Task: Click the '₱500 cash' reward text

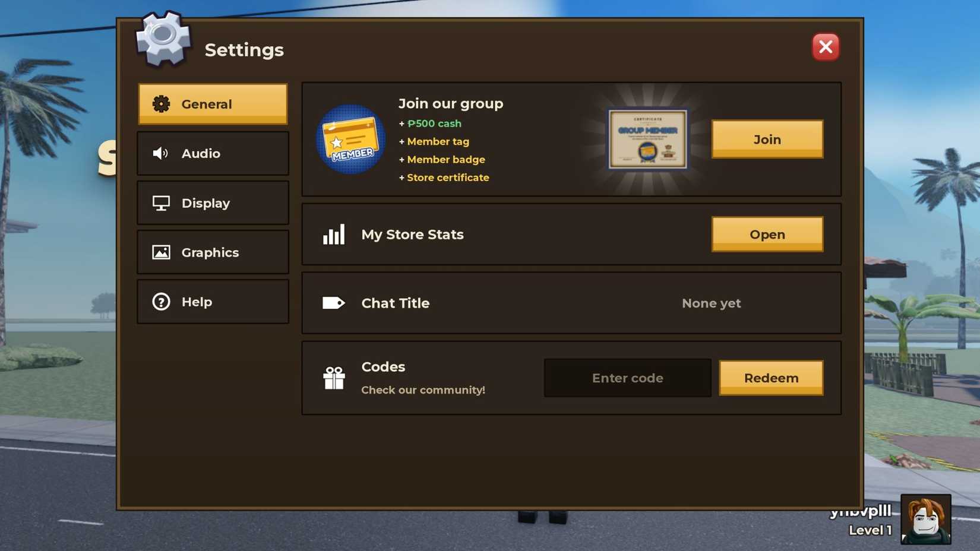Action: tap(434, 123)
